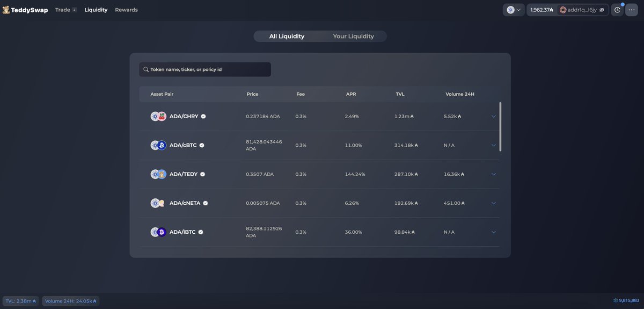
Task: Click the search magnifier icon
Action: (x=146, y=69)
